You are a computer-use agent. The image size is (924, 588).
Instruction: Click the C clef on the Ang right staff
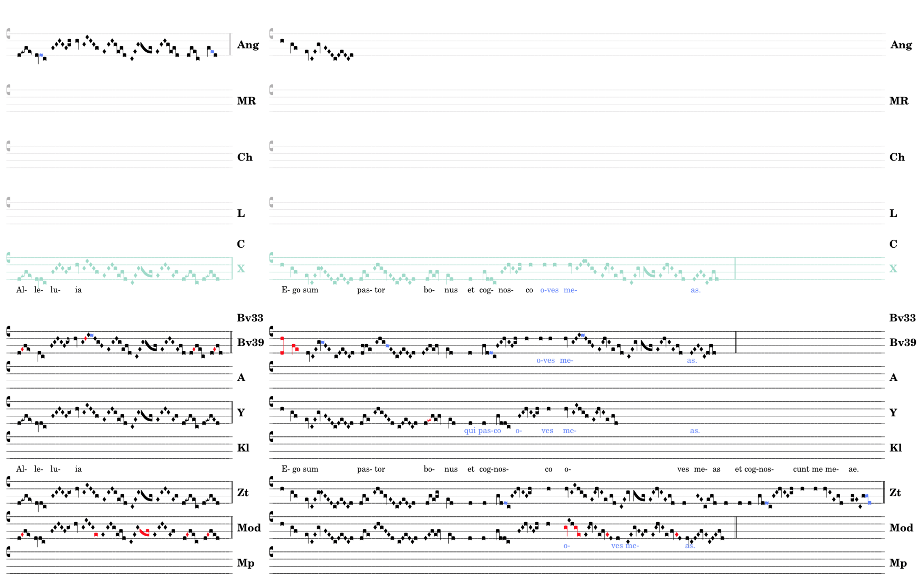click(x=272, y=33)
